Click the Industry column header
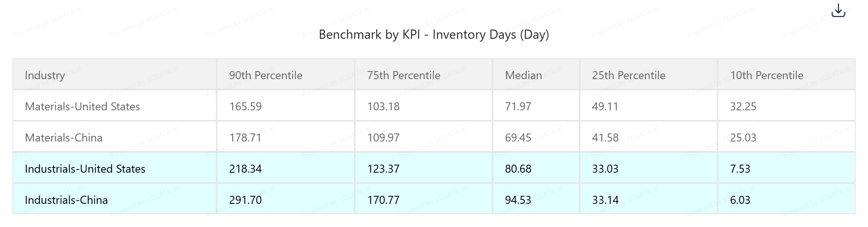The height and width of the screenshot is (227, 868). [x=45, y=75]
